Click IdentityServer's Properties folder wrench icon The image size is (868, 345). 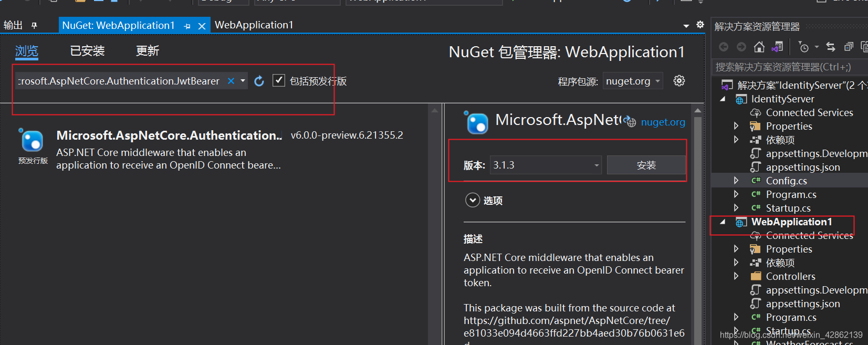coord(755,126)
